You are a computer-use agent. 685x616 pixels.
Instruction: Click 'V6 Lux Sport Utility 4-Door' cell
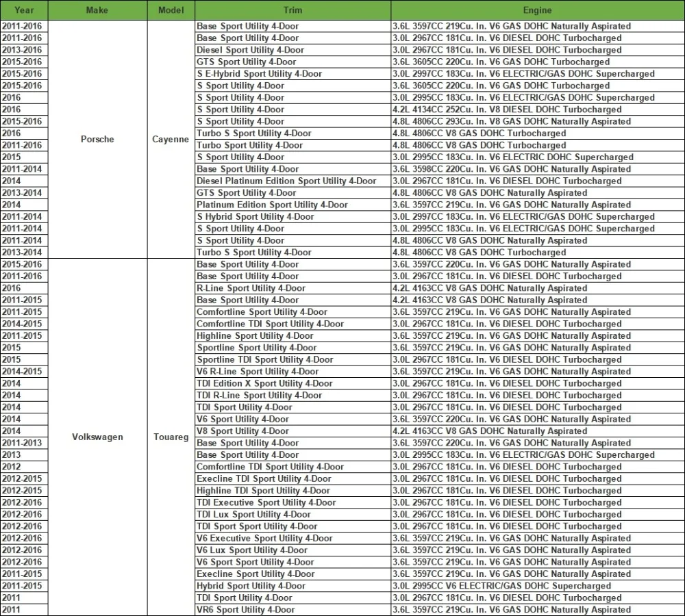click(292, 550)
